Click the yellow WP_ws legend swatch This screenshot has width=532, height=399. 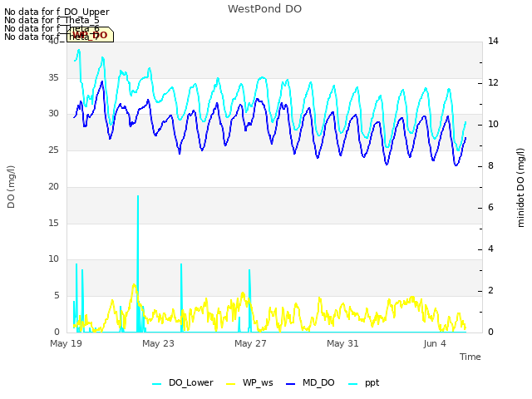pos(230,384)
